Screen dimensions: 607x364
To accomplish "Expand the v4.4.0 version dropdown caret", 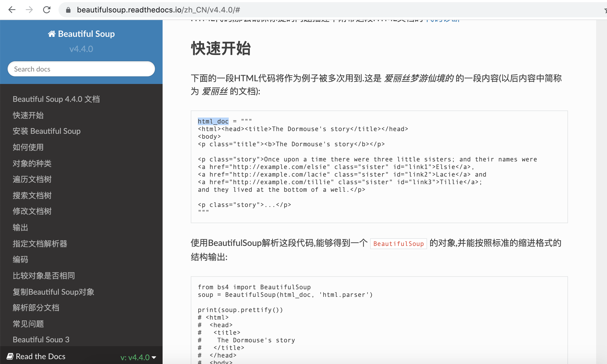I will (x=154, y=357).
